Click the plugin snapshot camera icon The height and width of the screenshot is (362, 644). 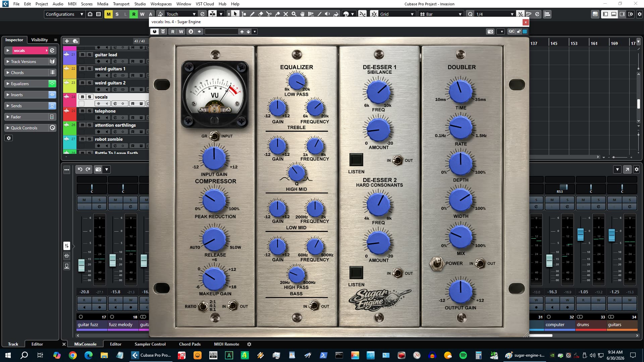click(490, 32)
